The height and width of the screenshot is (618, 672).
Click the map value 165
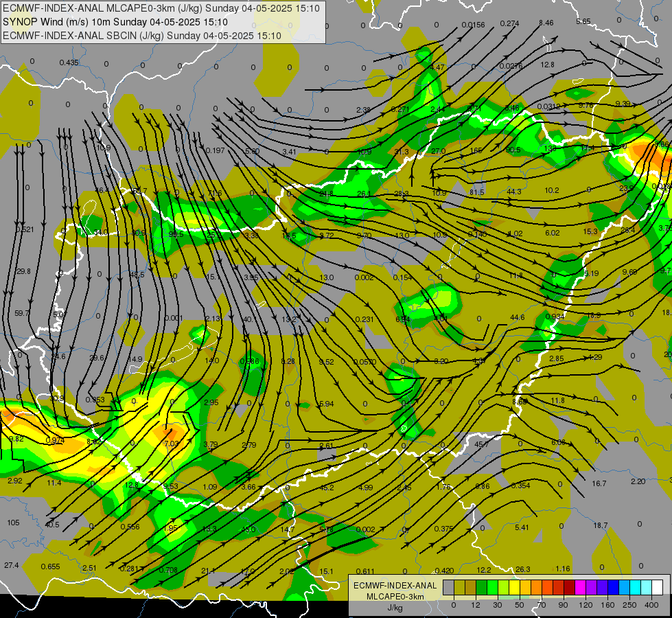476,150
